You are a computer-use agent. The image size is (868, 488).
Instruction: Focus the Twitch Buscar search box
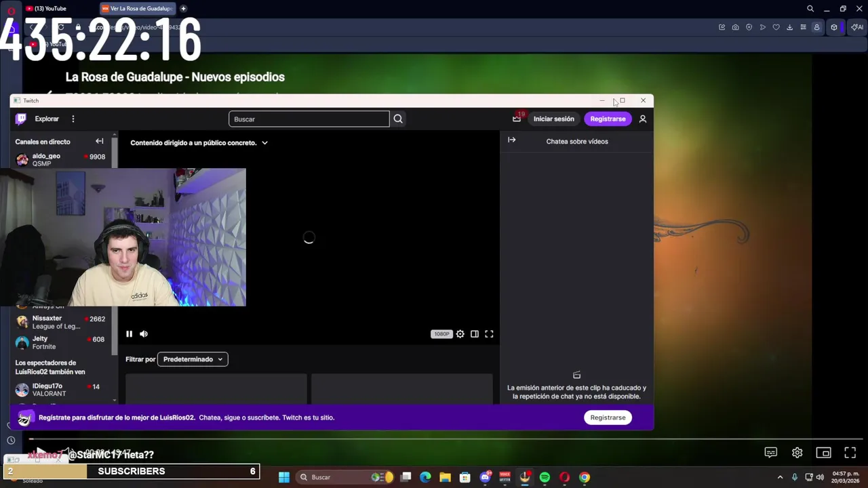point(309,119)
